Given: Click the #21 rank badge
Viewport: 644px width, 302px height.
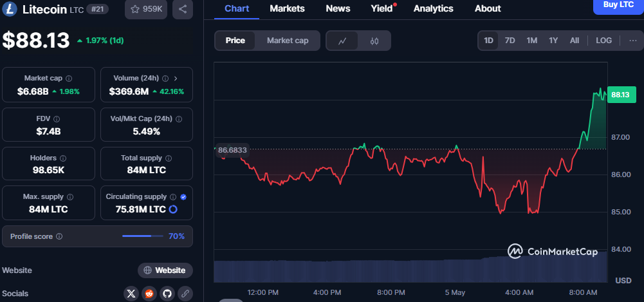Looking at the screenshot, I should coord(97,9).
